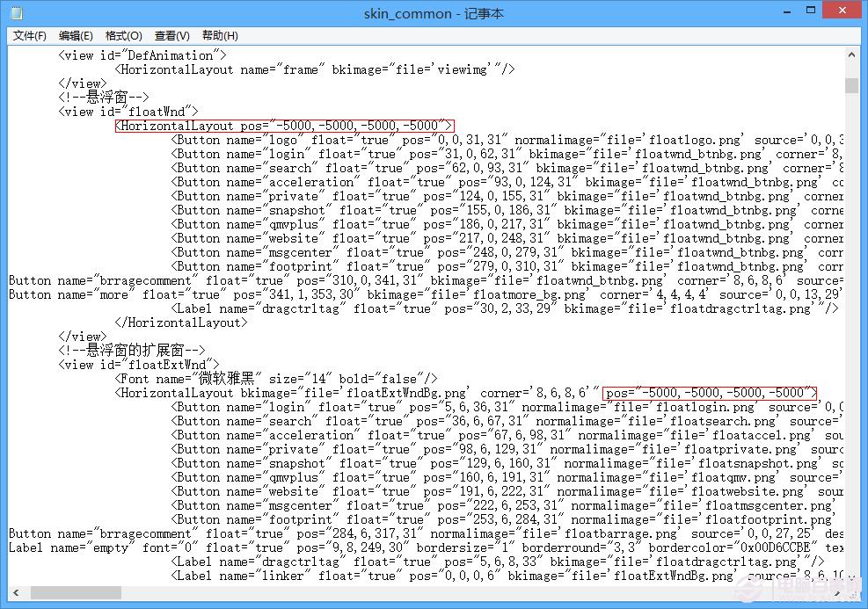Screen dimensions: 868x609
Task: Click the <!--悬浮窗的扩展窗--> comment line
Action: coord(132,351)
